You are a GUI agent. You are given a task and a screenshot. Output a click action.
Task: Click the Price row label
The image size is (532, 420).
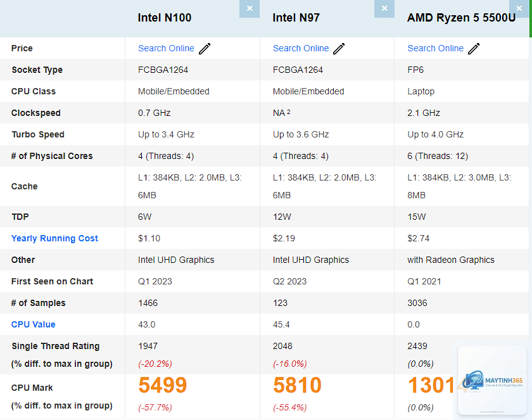click(x=22, y=48)
